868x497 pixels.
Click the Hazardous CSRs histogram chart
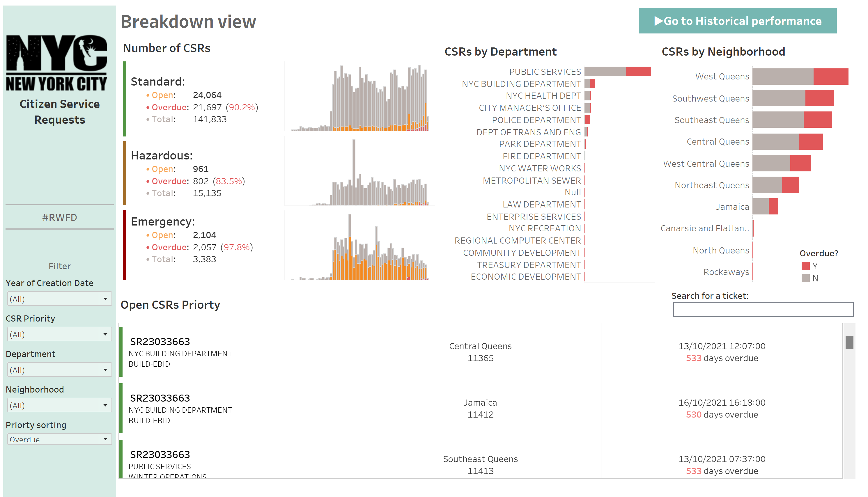[x=359, y=172]
